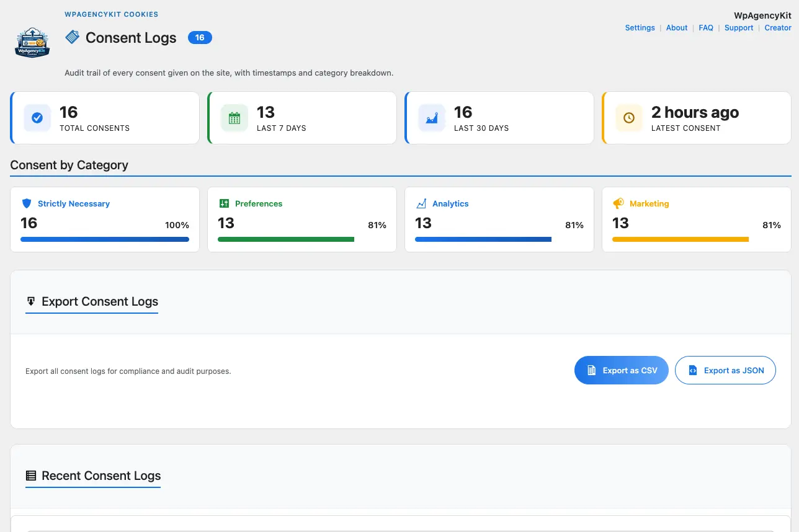This screenshot has width=799, height=532.
Task: Click the Consent by Category heading
Action: coord(69,165)
